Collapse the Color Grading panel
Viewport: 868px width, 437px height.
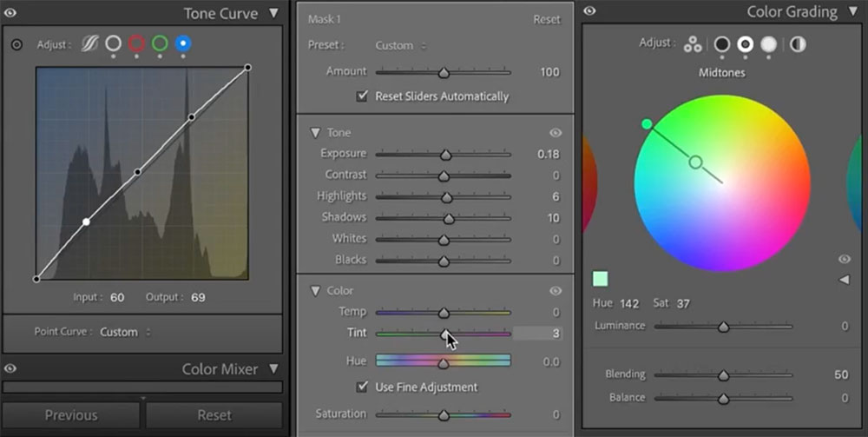[x=853, y=11]
